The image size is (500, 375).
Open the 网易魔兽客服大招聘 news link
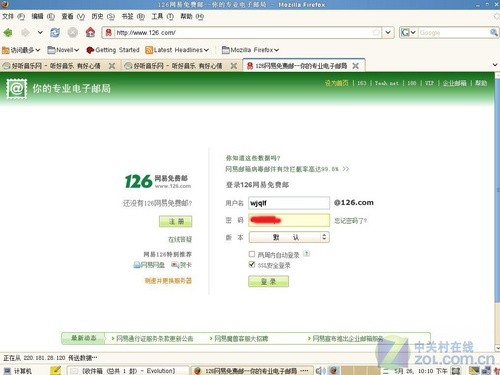pyautogui.click(x=241, y=339)
